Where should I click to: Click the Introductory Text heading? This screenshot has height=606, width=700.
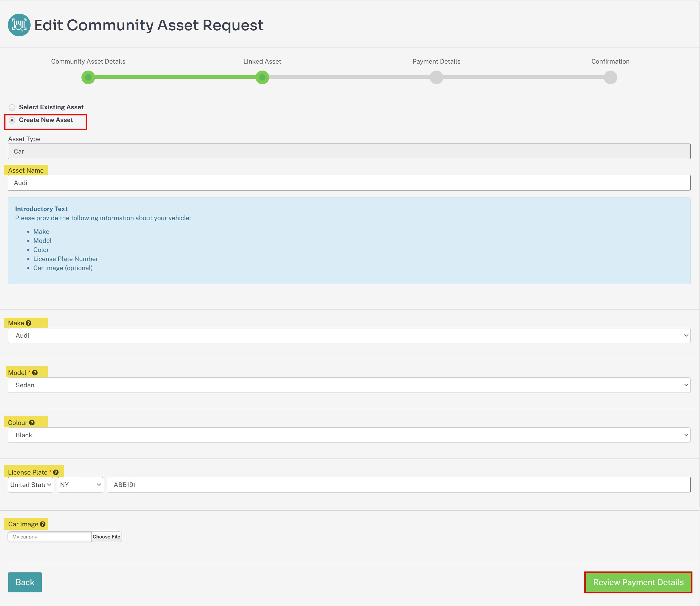41,209
